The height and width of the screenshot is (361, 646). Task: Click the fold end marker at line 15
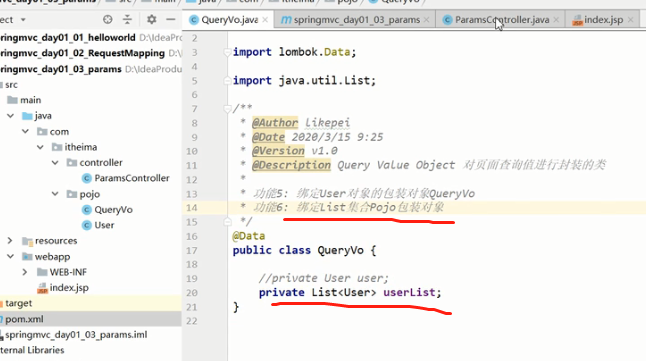(x=227, y=222)
